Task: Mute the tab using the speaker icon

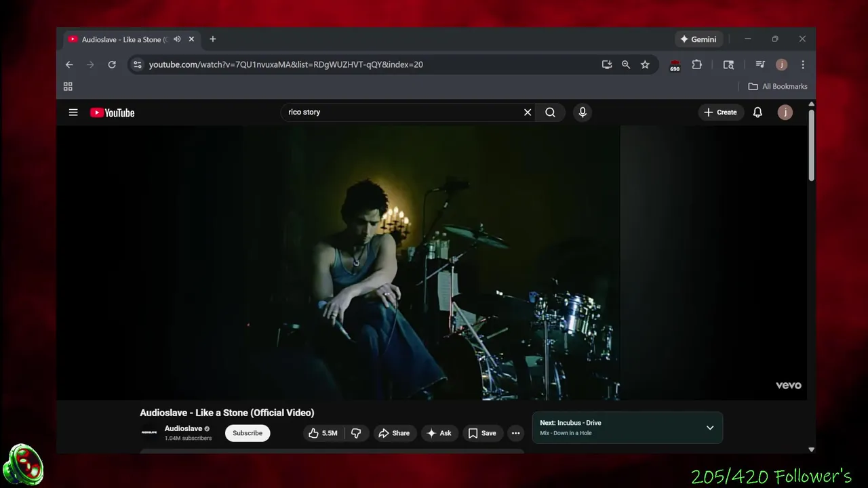Action: [177, 39]
